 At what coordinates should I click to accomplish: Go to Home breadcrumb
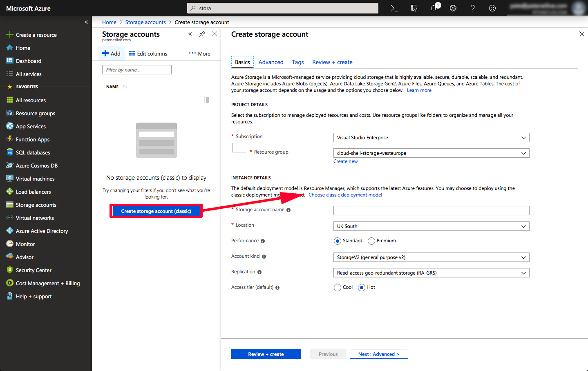pos(109,22)
